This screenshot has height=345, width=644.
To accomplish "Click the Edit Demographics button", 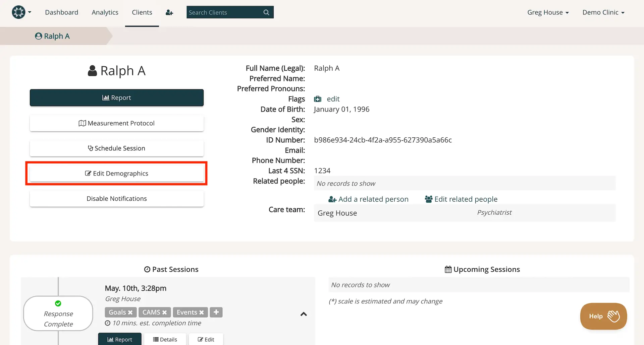I will point(116,173).
